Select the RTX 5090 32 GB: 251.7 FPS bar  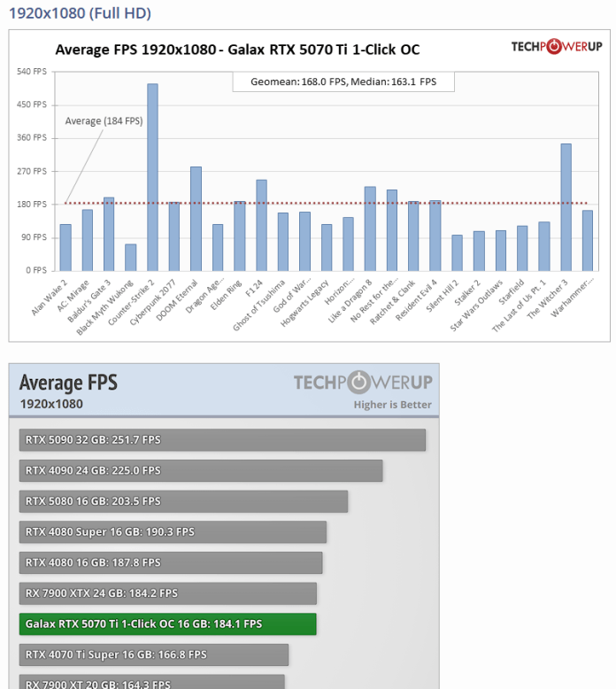click(x=223, y=440)
